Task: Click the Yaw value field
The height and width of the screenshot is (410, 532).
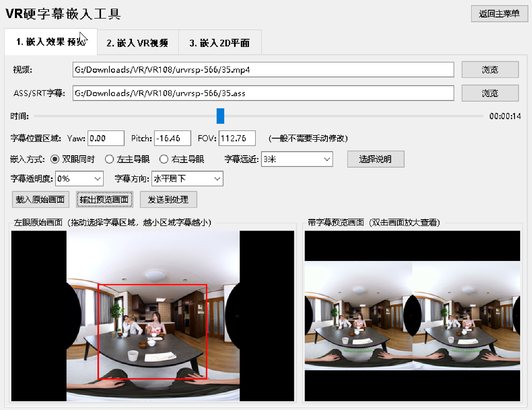Action: pyautogui.click(x=106, y=138)
